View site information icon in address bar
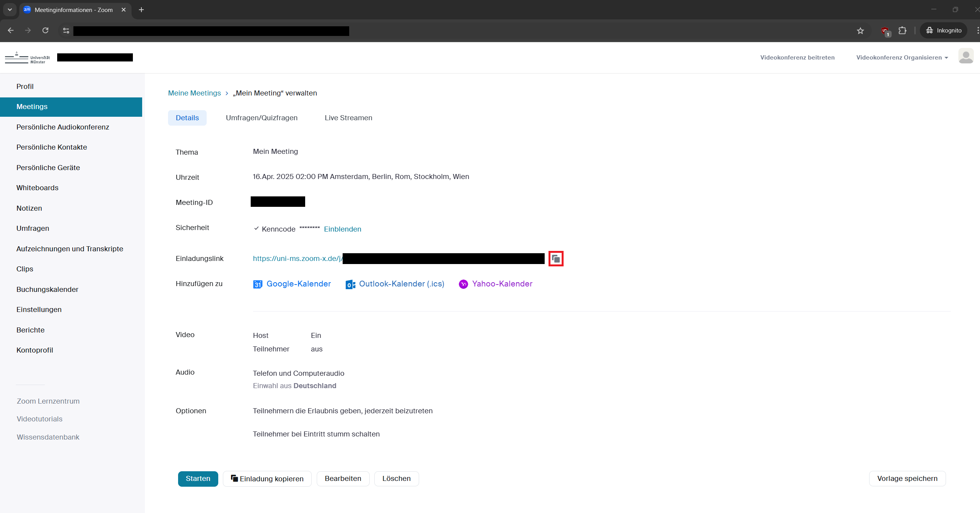 (66, 31)
